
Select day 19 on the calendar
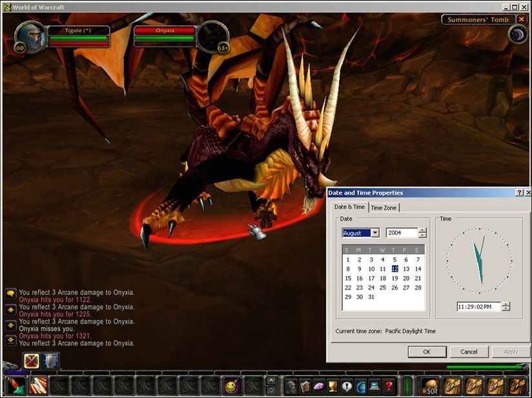point(394,278)
